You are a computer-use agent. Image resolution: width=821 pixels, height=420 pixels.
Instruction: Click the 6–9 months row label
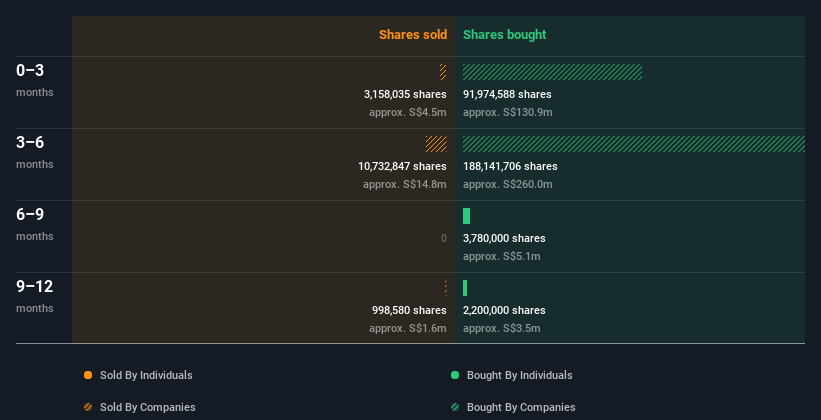35,224
